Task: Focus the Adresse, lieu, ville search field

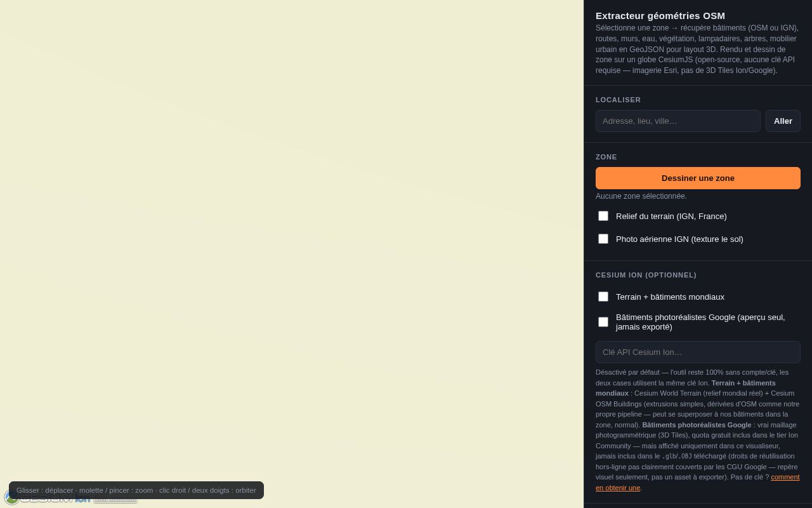Action: (678, 121)
